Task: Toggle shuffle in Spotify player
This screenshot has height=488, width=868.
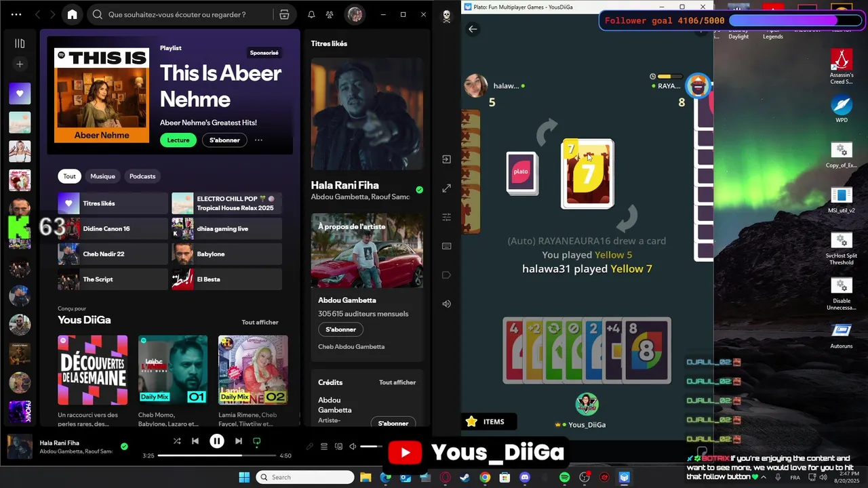Action: (x=177, y=441)
